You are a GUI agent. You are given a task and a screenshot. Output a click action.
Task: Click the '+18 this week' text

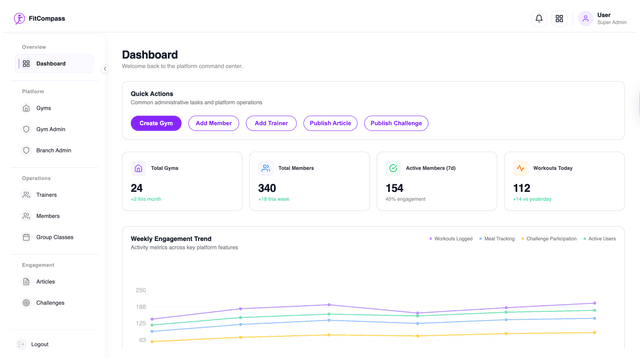[x=273, y=199]
